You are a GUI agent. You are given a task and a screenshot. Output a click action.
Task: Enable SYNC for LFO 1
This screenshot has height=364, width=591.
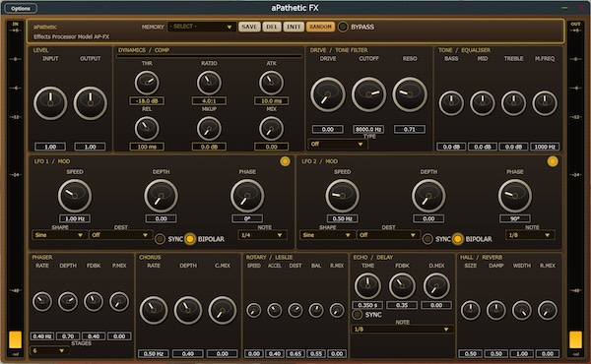click(160, 239)
